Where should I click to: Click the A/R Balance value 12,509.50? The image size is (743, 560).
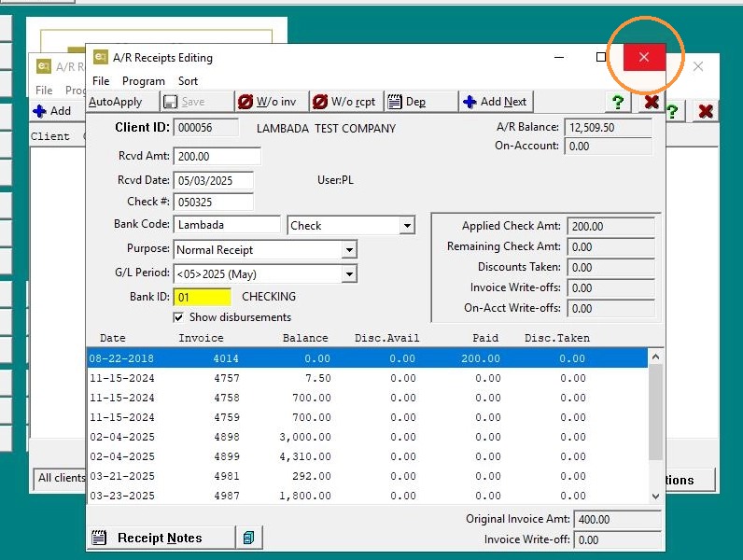pos(609,128)
